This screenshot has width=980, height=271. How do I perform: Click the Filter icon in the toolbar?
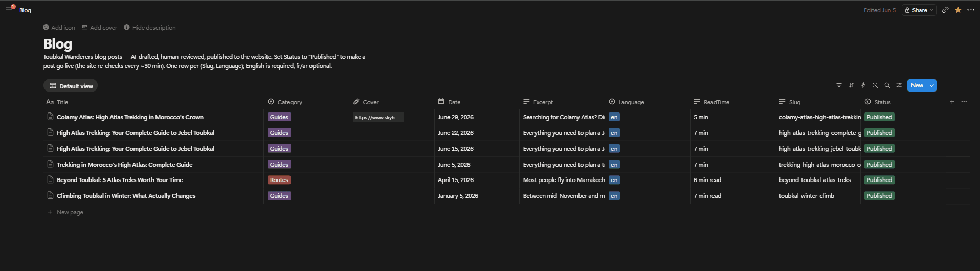pyautogui.click(x=839, y=85)
